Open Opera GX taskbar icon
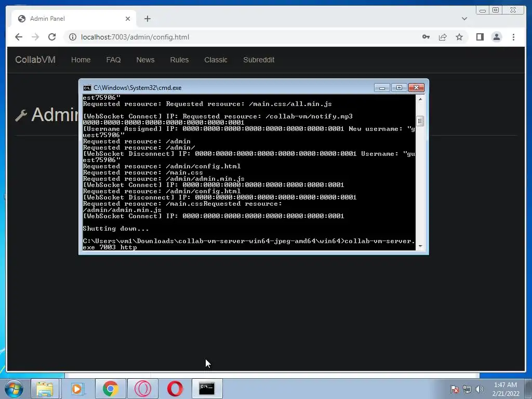The width and height of the screenshot is (532, 399). 143,389
